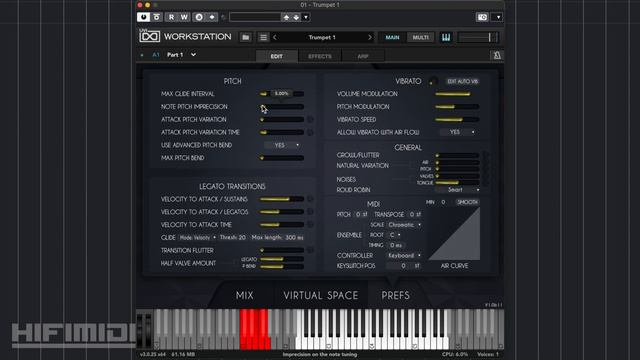Select previous preset with the up arrow
Image resolution: width=640 pixels, height=360 pixels.
(286, 17)
